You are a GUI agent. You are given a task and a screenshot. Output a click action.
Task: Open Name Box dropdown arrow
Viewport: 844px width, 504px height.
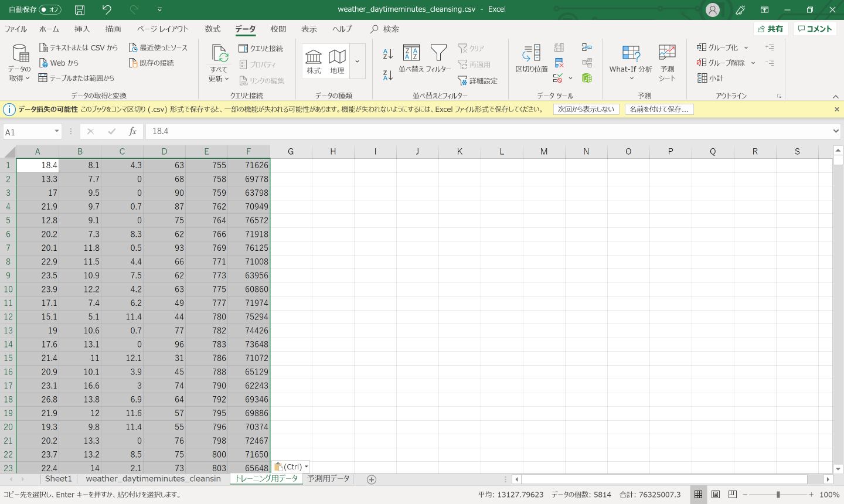[x=57, y=131]
